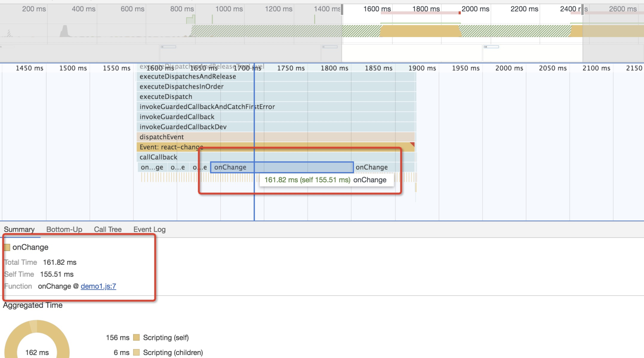The height and width of the screenshot is (358, 644).
Task: Select the onChange bar right of the highlighted one
Action: click(x=384, y=167)
